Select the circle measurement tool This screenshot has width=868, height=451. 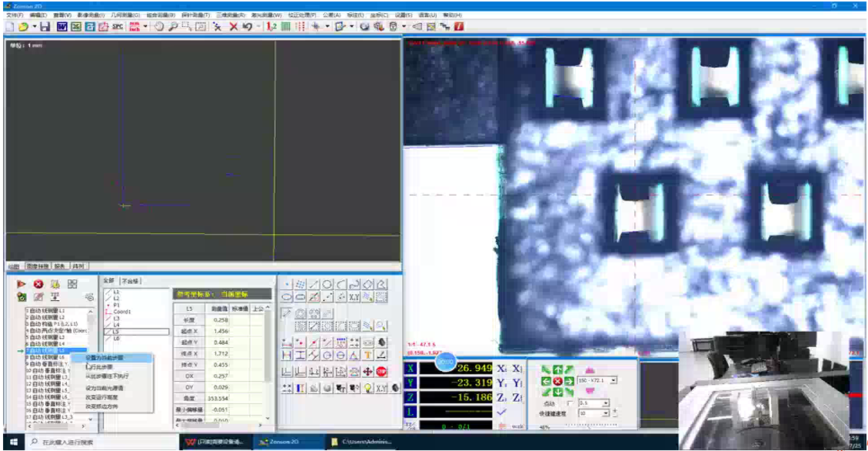pyautogui.click(x=328, y=284)
